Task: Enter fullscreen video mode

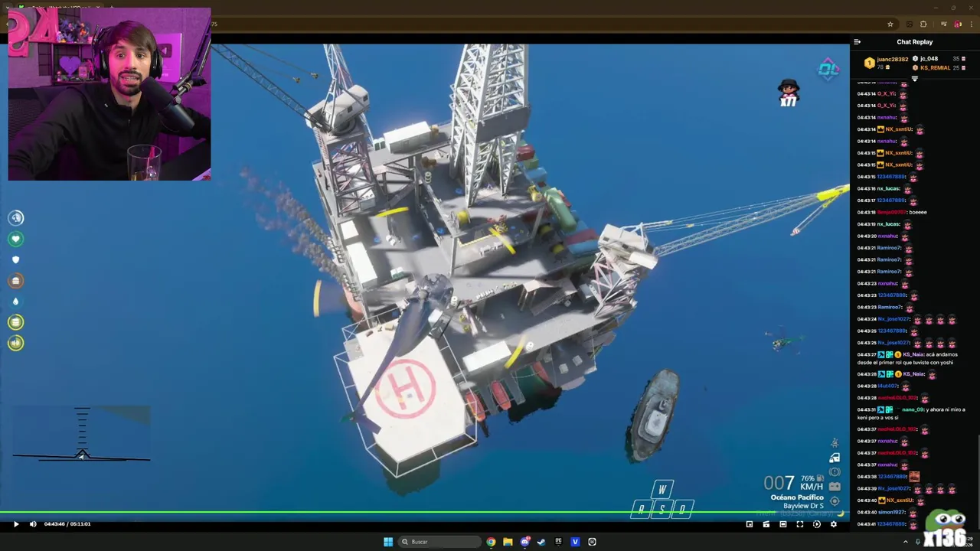Action: pyautogui.click(x=800, y=524)
